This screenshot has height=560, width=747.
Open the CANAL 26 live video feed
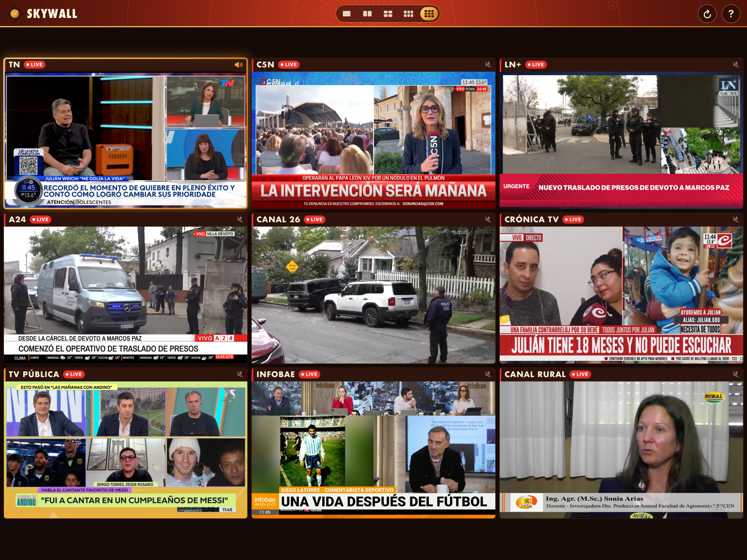coord(373,295)
